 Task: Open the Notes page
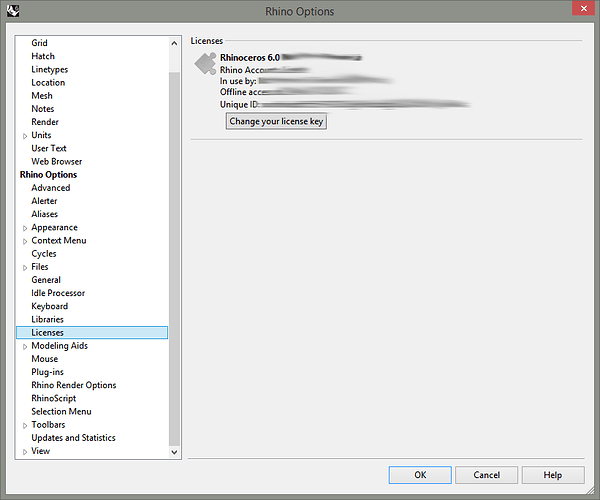(x=42, y=109)
